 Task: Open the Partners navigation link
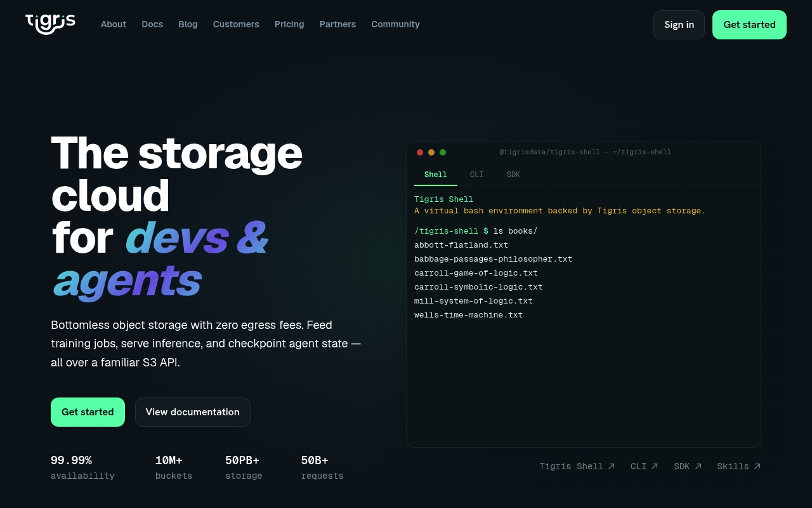pos(337,24)
